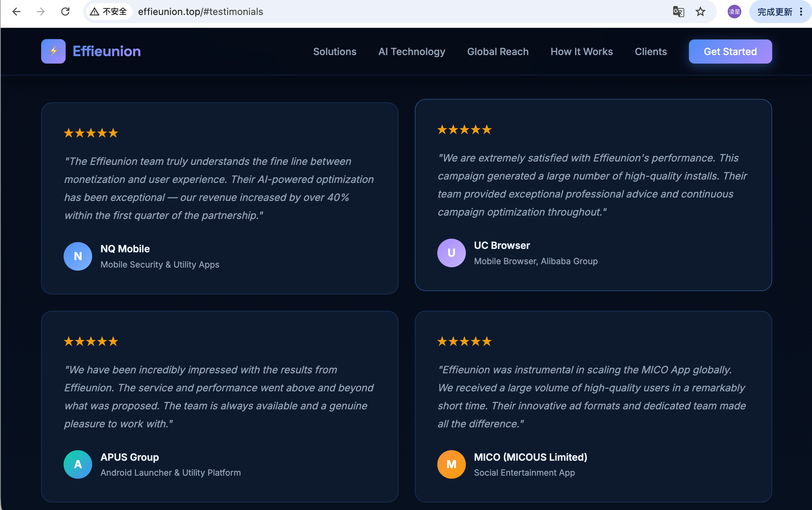Open the AI Technology nav item
This screenshot has width=812, height=510.
[x=412, y=52]
